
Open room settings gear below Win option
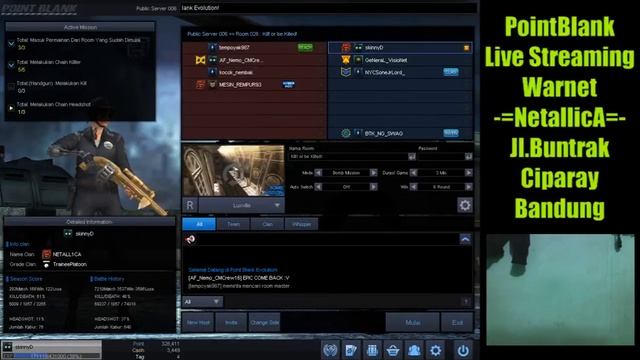click(x=464, y=205)
